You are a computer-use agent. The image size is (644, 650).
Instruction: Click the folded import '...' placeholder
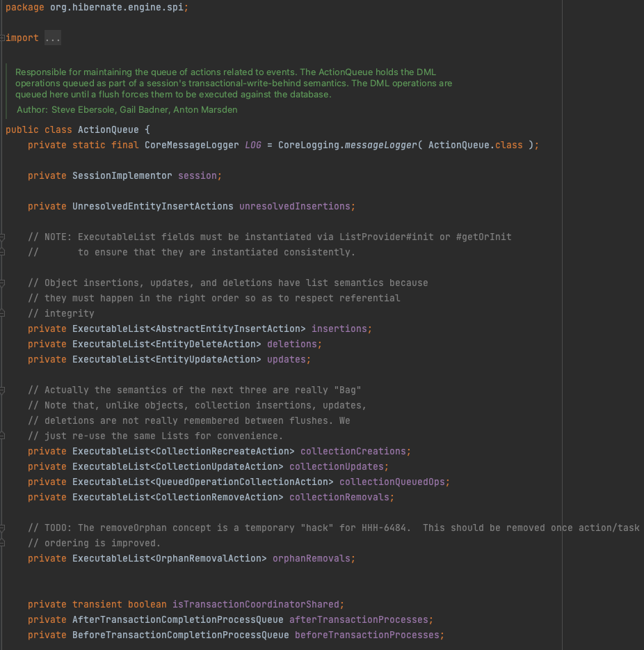(53, 38)
